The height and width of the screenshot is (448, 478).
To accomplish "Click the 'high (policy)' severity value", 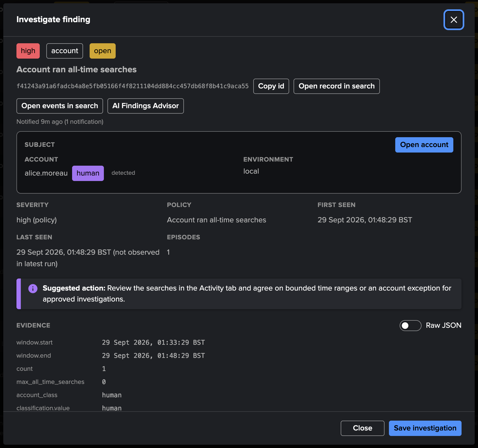I will coord(36,220).
